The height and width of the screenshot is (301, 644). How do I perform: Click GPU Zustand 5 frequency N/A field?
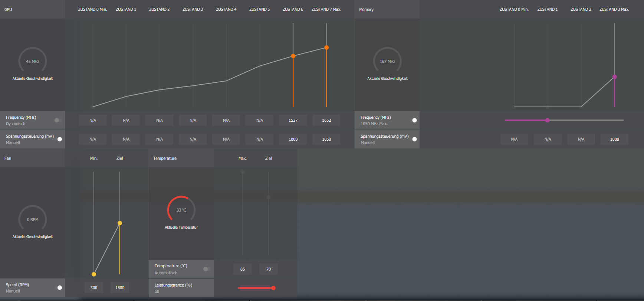pos(260,120)
